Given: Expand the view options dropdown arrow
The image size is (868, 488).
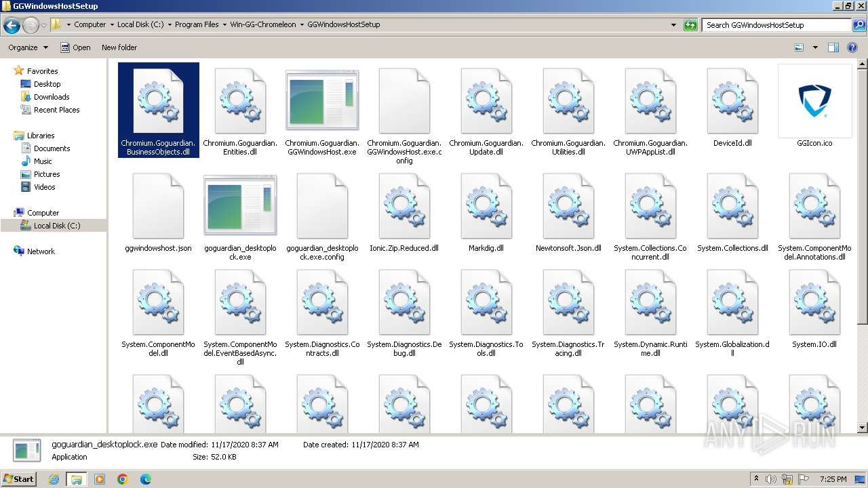Looking at the screenshot, I should (x=815, y=47).
